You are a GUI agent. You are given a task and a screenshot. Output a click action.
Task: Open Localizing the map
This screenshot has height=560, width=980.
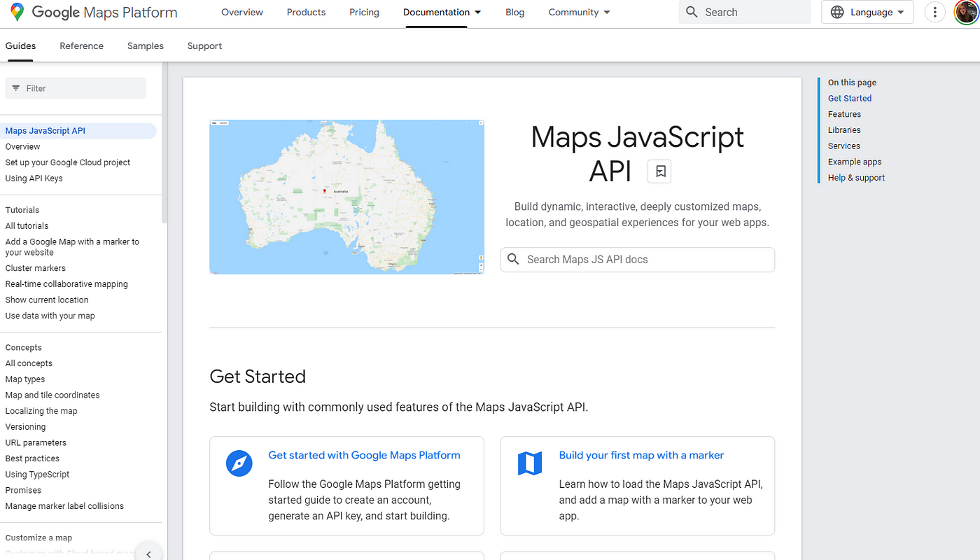tap(41, 411)
